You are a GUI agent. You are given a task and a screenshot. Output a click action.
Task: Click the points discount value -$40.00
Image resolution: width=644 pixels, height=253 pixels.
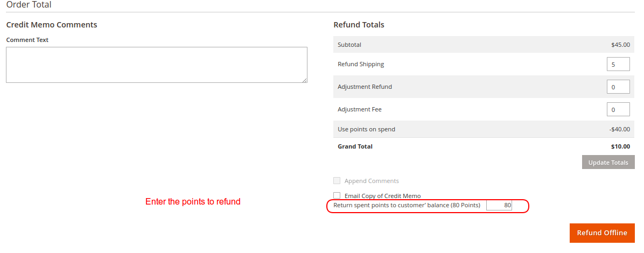(619, 129)
